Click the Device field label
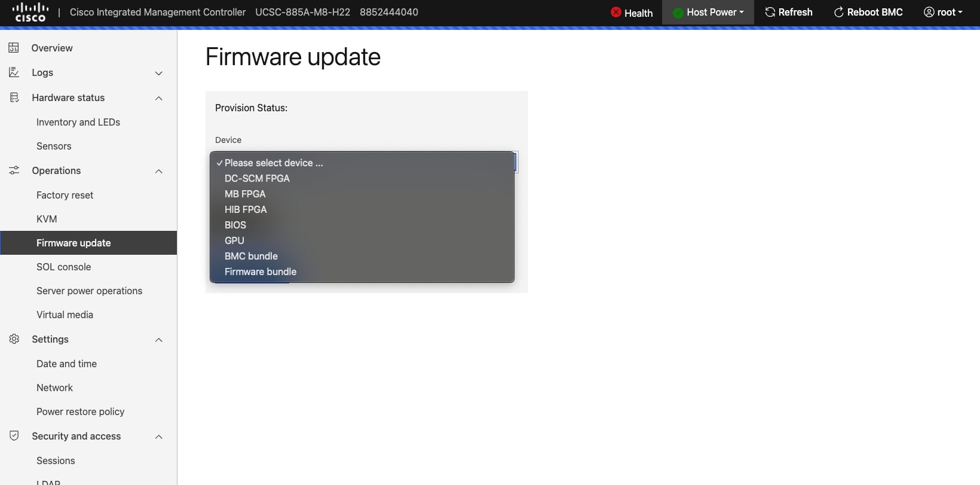Viewport: 980px width, 485px height. pos(228,140)
